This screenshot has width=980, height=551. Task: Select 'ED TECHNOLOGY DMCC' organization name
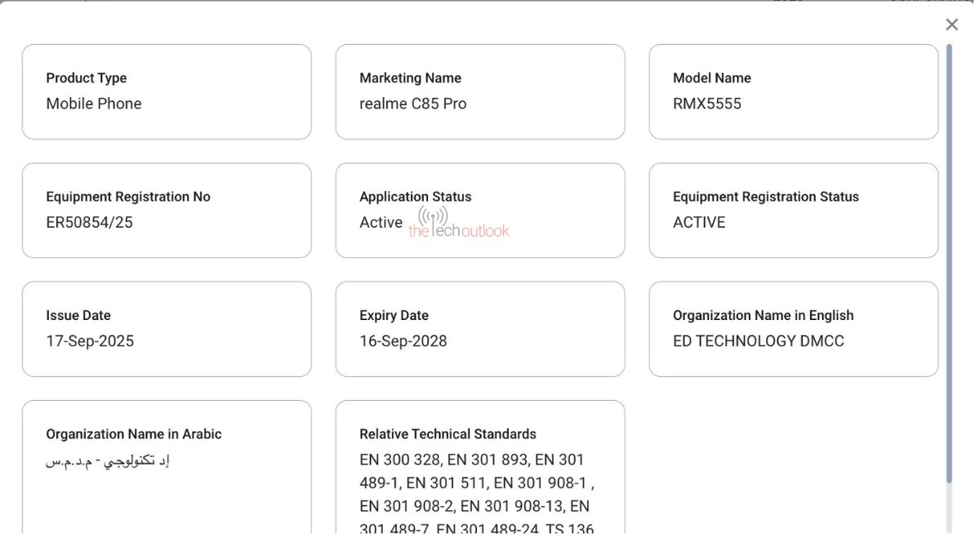click(x=759, y=341)
